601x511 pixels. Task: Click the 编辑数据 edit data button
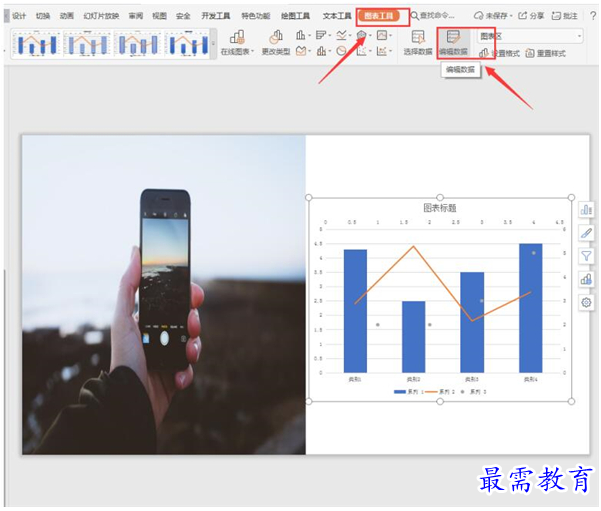[x=453, y=43]
